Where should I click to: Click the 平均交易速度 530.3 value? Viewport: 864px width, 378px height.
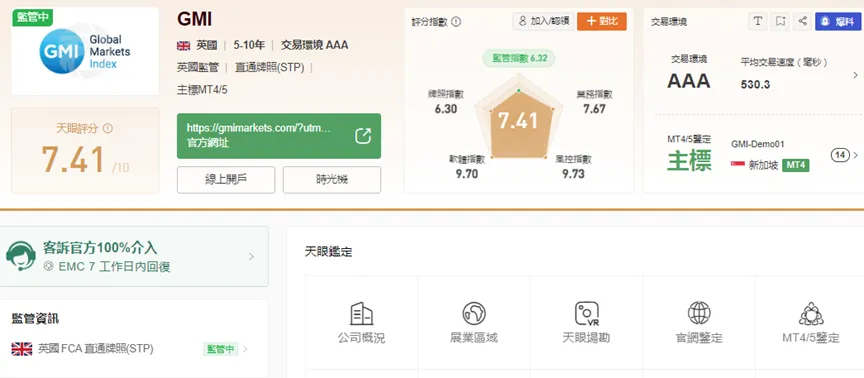[x=755, y=85]
